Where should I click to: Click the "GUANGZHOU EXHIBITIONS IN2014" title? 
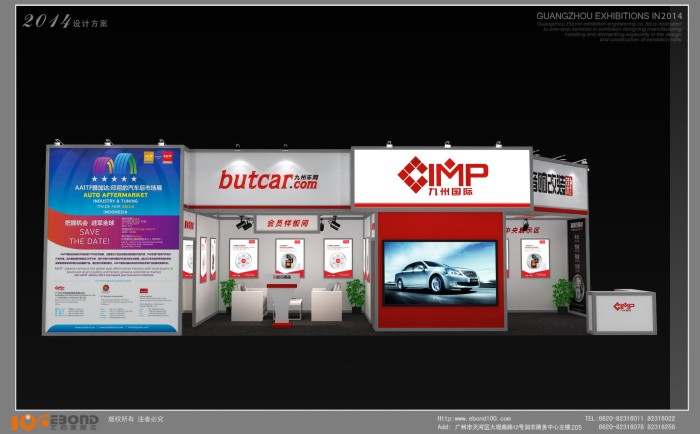tap(609, 16)
